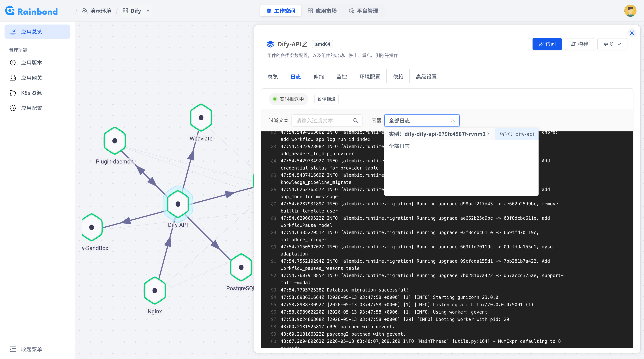Select the Weaviate node hexagon

201,117
